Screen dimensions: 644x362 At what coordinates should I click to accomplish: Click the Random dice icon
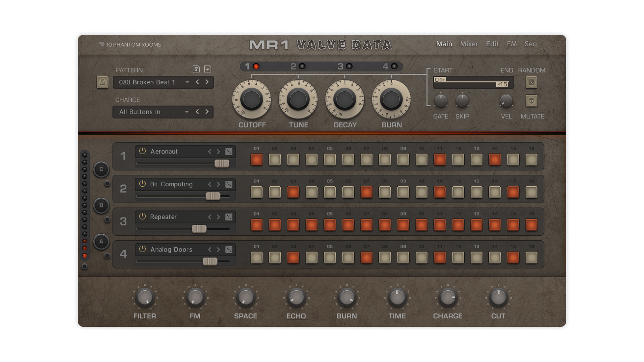(x=531, y=82)
